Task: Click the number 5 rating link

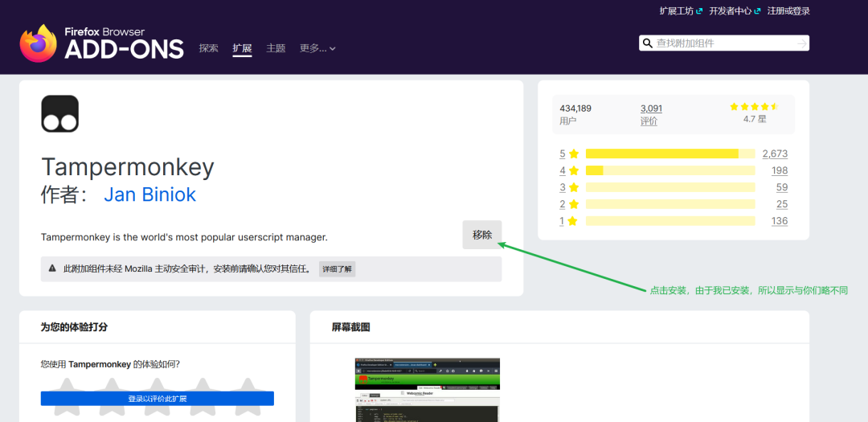Action: 563,154
